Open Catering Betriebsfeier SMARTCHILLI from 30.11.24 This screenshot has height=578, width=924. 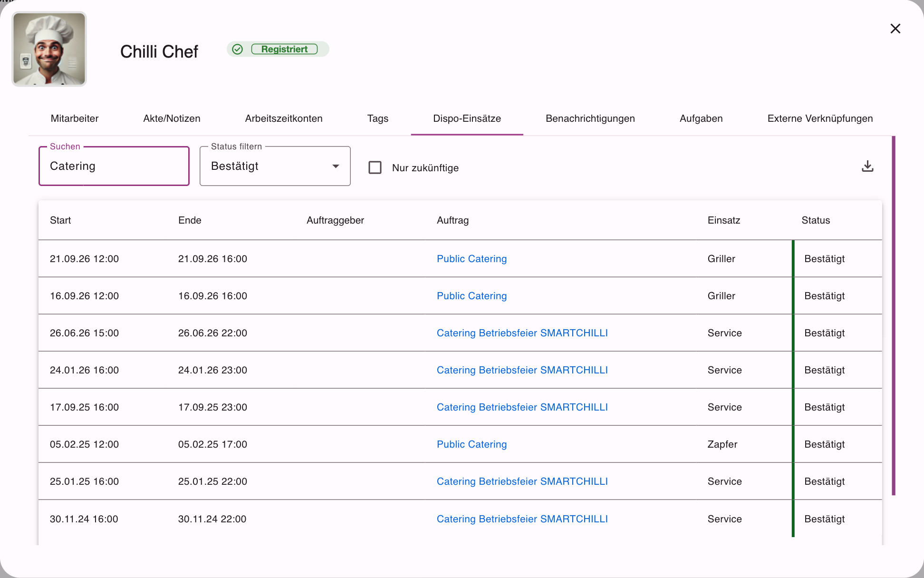tap(522, 519)
